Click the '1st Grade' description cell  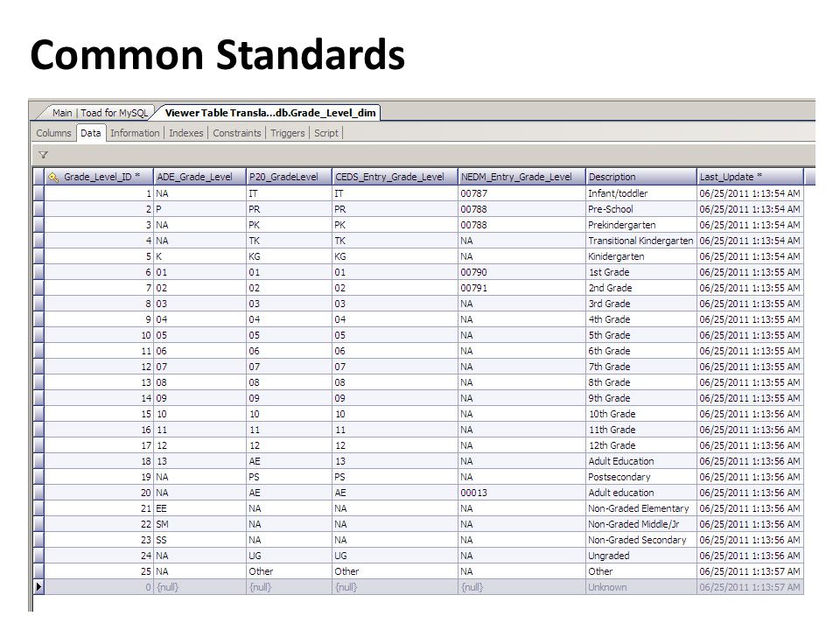pos(641,272)
